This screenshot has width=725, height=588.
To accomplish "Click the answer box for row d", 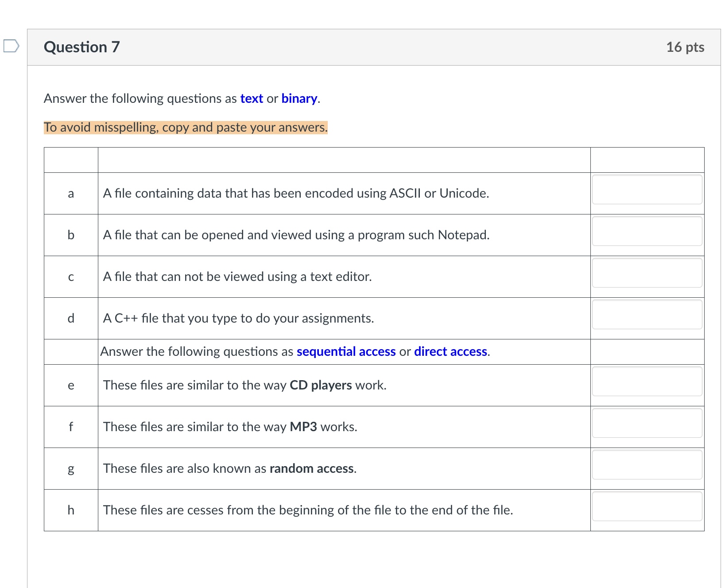I will tap(647, 314).
